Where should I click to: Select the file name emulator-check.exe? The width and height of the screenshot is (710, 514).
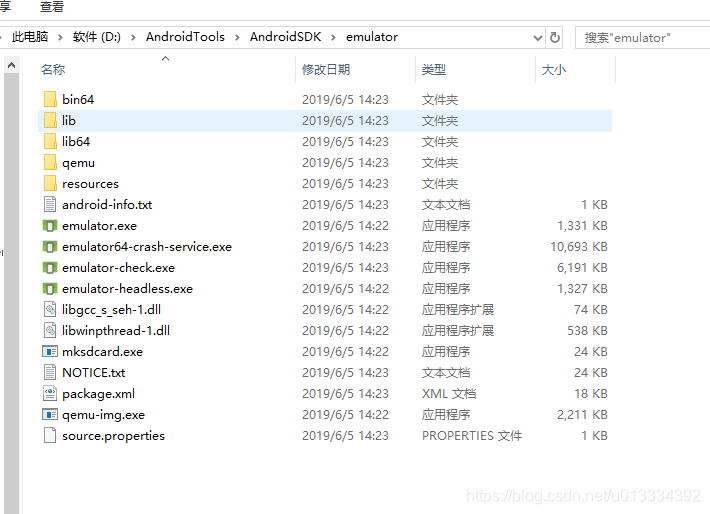click(118, 268)
